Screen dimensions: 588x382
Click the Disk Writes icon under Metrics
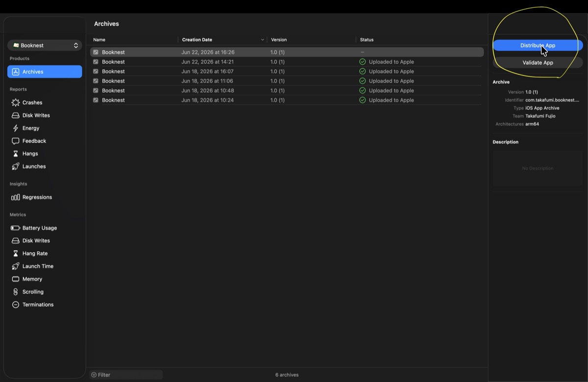15,240
